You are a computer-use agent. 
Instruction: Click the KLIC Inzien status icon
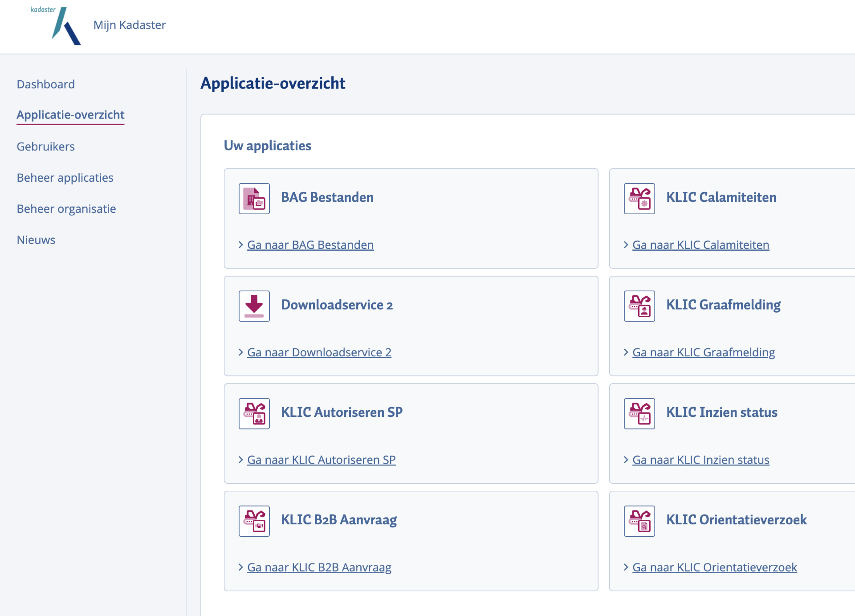(x=639, y=414)
